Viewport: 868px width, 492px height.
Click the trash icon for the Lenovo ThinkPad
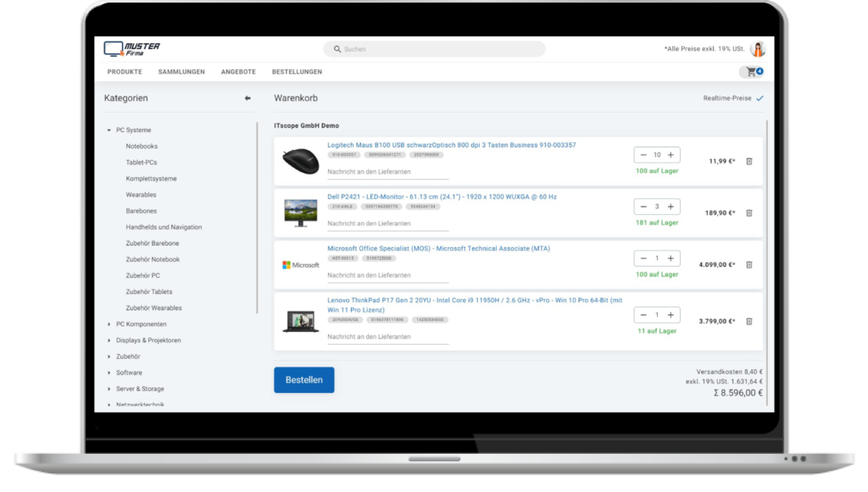coord(749,322)
